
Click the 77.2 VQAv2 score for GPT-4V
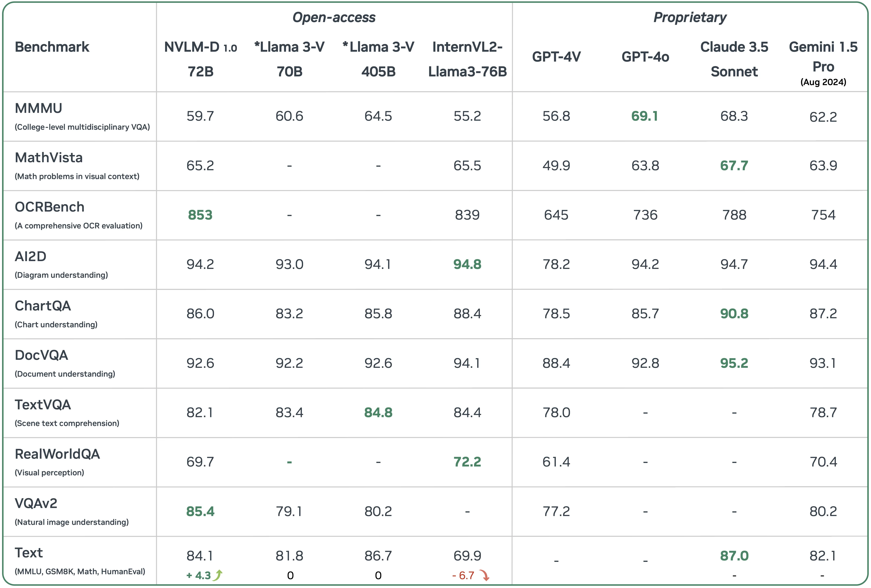(x=556, y=512)
